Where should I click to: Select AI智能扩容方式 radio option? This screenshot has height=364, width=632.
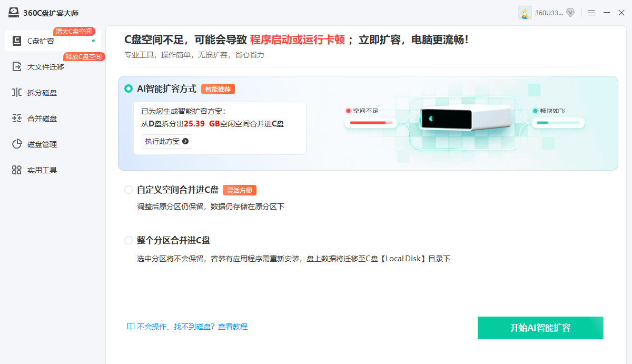(128, 88)
